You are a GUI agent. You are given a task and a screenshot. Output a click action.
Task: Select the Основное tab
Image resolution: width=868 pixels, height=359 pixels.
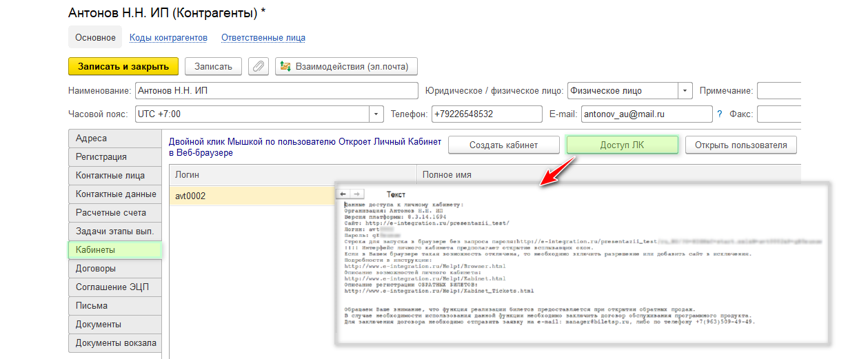point(95,38)
